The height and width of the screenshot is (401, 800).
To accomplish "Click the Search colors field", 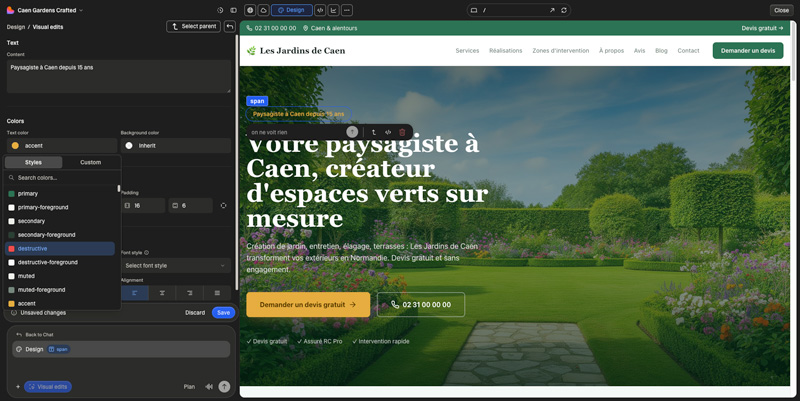I will (62, 178).
